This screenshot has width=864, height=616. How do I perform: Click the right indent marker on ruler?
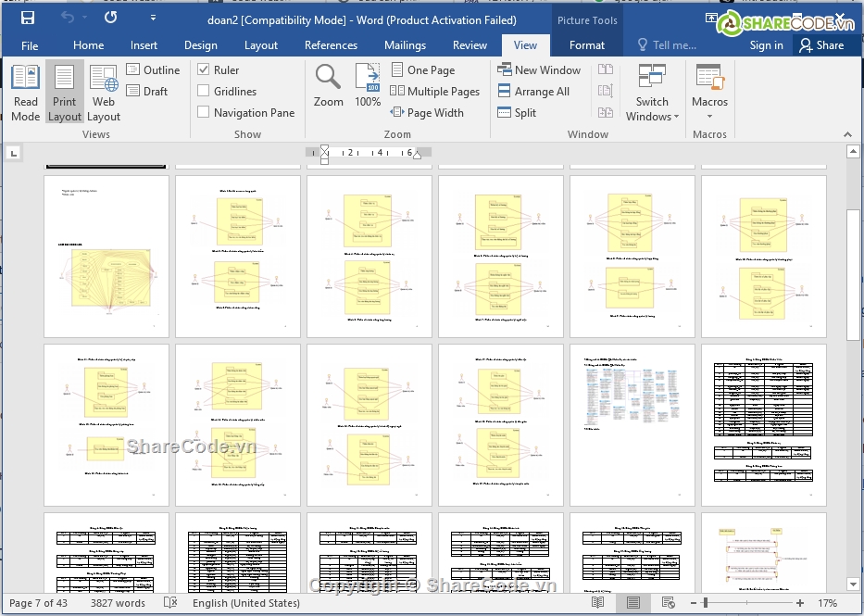tap(417, 156)
